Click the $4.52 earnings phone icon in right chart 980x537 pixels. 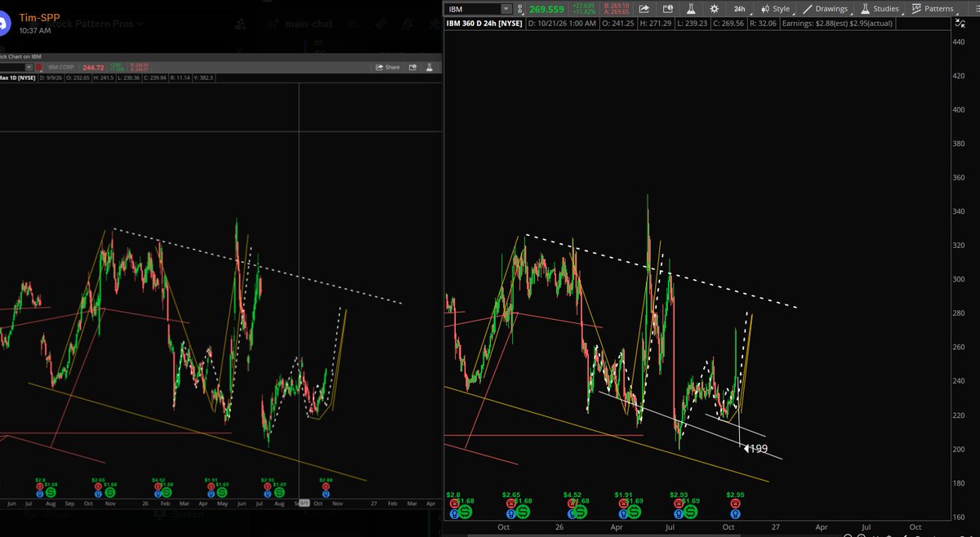572,504
